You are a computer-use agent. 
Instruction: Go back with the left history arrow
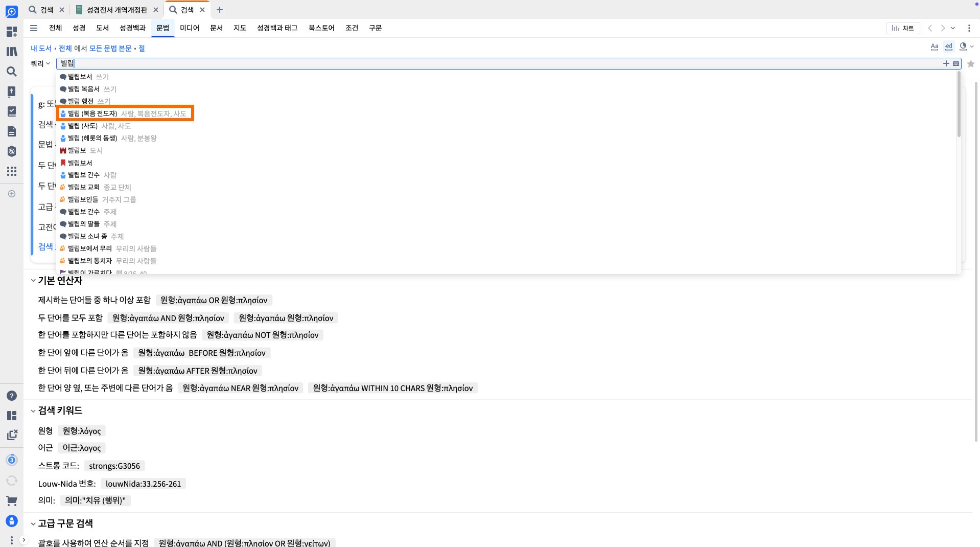[x=930, y=28]
